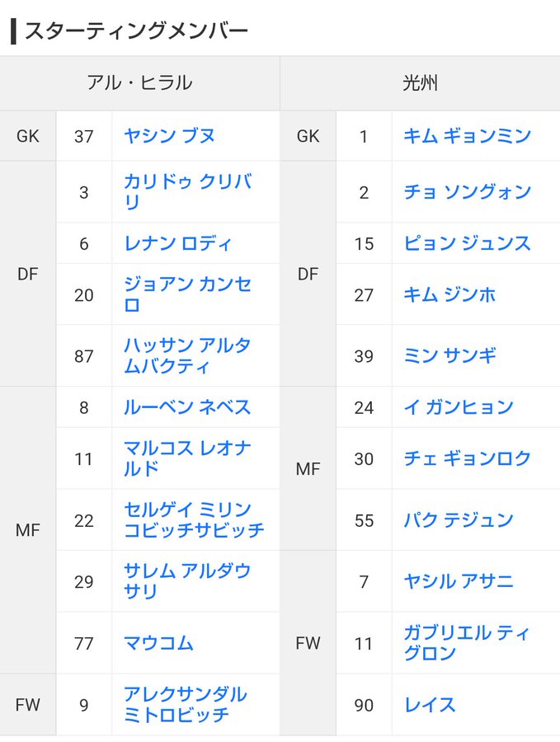The height and width of the screenshot is (742, 560).
Task: Open キム ギョンミン goalkeeper link
Action: pyautogui.click(x=468, y=136)
